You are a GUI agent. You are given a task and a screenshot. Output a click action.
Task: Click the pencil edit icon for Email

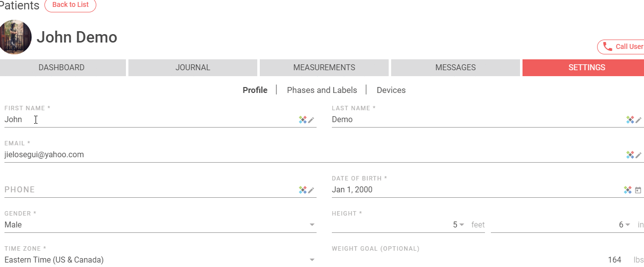639,155
